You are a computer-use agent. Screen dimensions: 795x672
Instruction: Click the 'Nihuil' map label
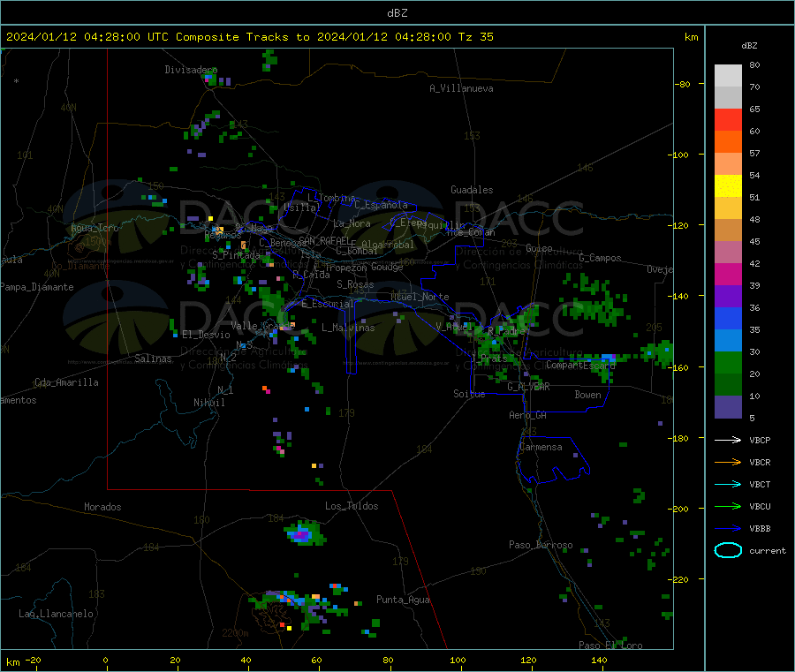208,403
